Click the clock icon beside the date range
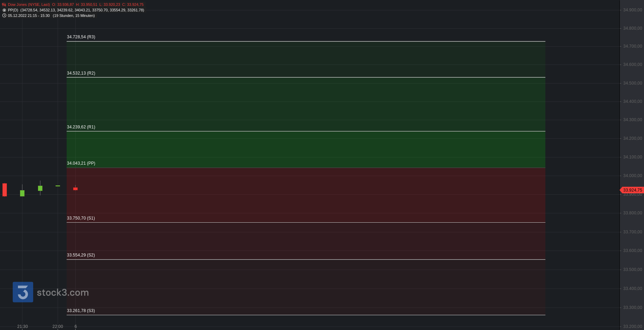This screenshot has height=330, width=644. (x=4, y=16)
